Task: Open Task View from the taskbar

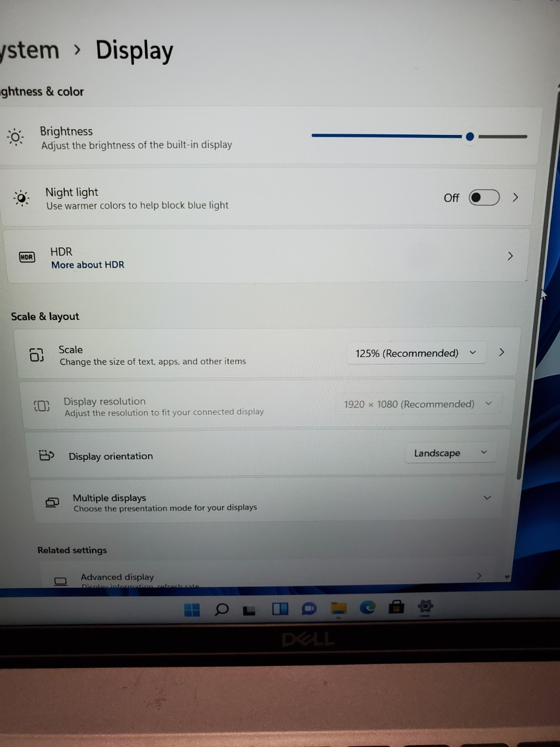Action: pyautogui.click(x=250, y=610)
